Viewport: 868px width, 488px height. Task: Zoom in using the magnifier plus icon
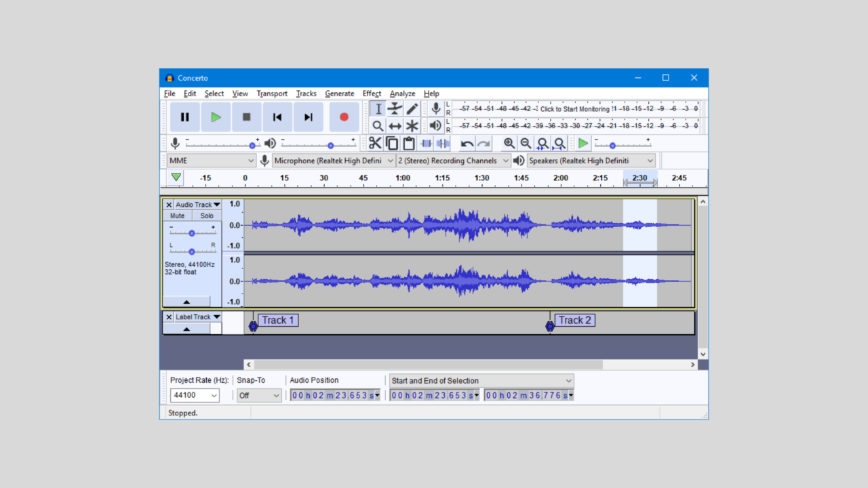pyautogui.click(x=509, y=143)
